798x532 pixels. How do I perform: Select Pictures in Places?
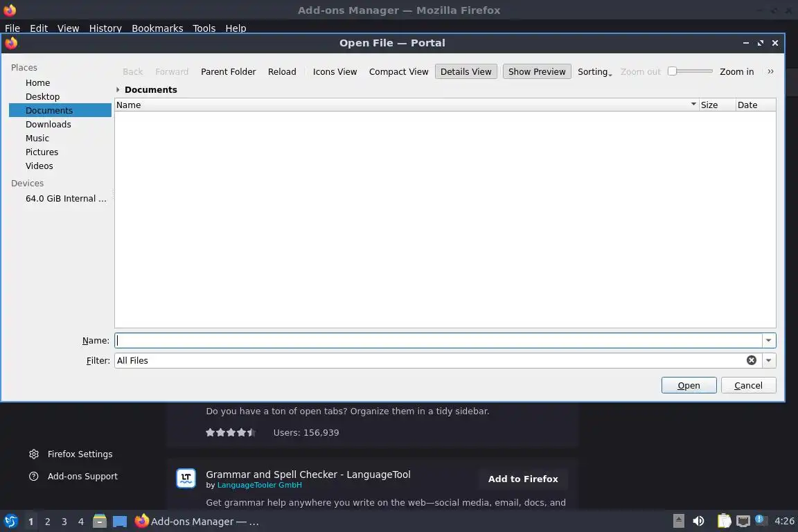click(60, 152)
